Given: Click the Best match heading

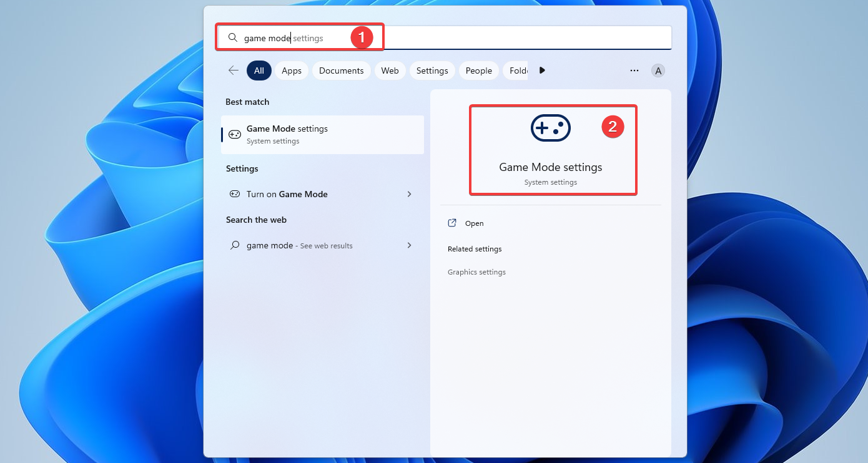Looking at the screenshot, I should pyautogui.click(x=247, y=102).
